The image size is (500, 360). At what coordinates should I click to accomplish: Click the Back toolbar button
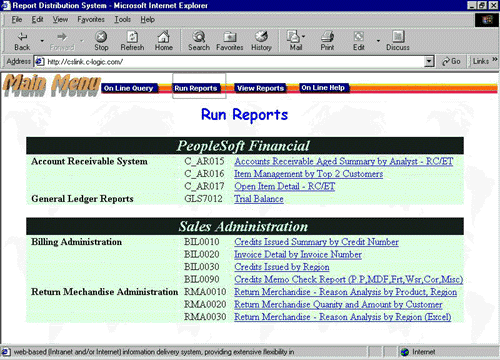coord(22,41)
